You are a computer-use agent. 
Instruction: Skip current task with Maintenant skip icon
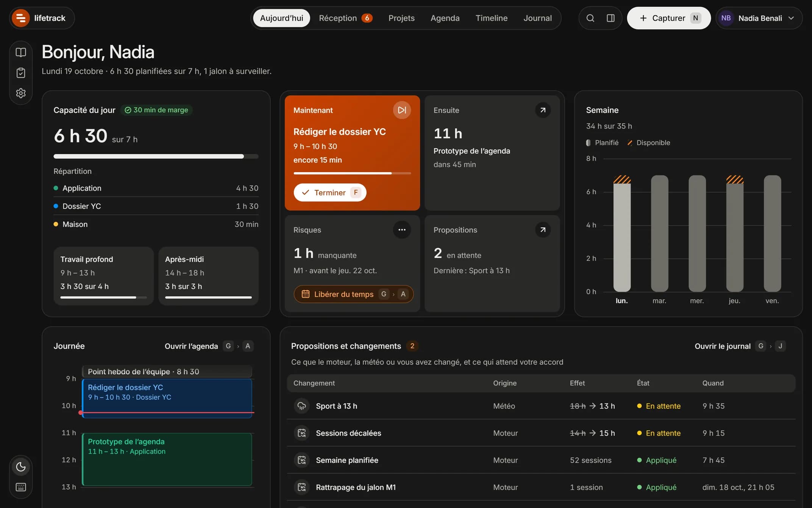point(402,110)
